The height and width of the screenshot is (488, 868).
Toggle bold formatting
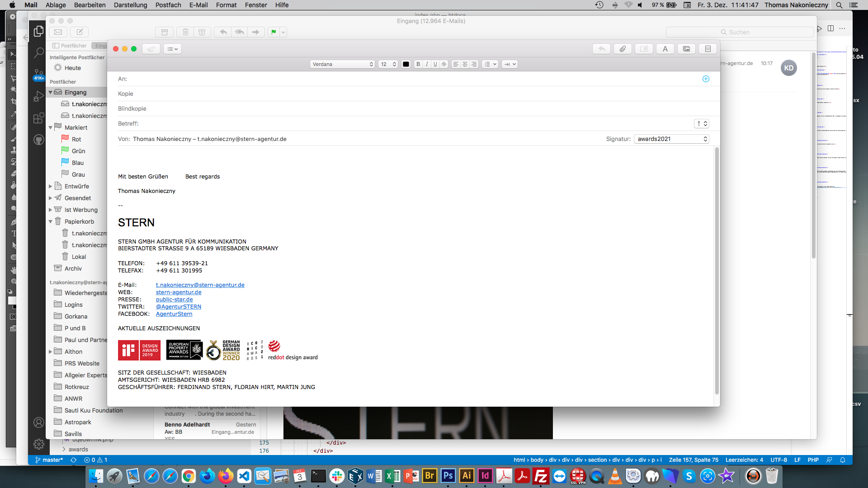(x=418, y=64)
